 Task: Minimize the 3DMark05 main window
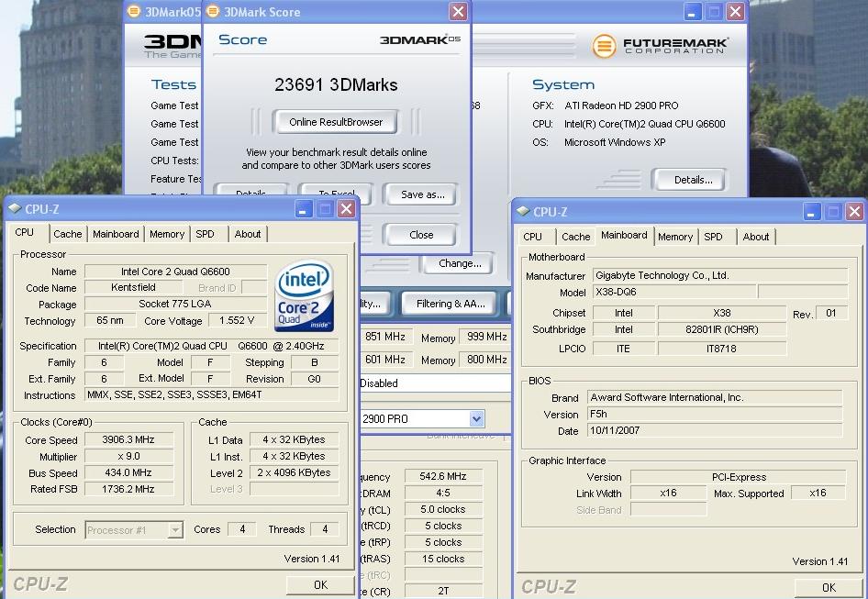pyautogui.click(x=692, y=12)
